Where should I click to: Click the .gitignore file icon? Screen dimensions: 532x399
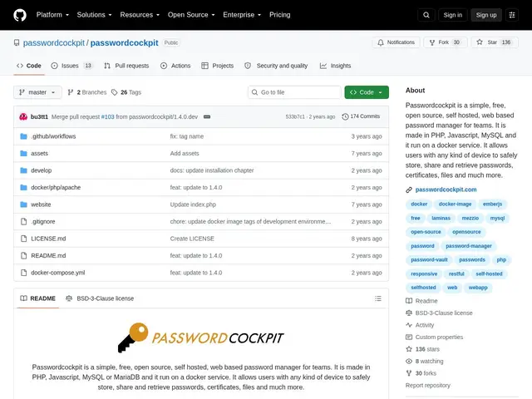(x=23, y=222)
